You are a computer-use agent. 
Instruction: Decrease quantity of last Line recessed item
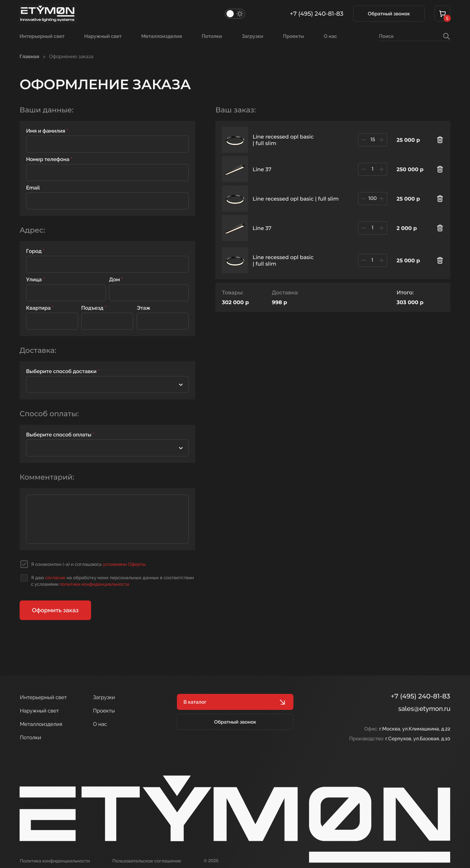tap(364, 260)
